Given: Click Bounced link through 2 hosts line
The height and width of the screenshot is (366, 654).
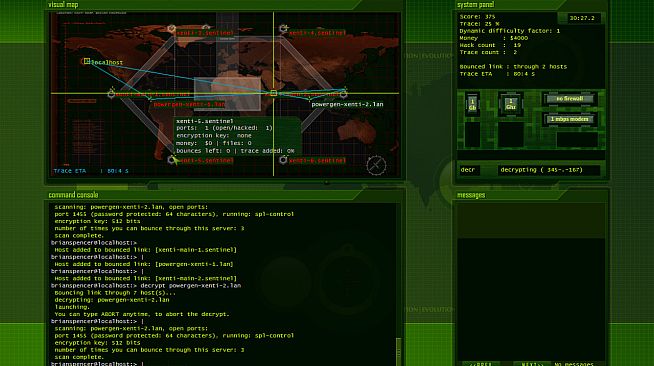Looking at the screenshot, I should (513, 67).
